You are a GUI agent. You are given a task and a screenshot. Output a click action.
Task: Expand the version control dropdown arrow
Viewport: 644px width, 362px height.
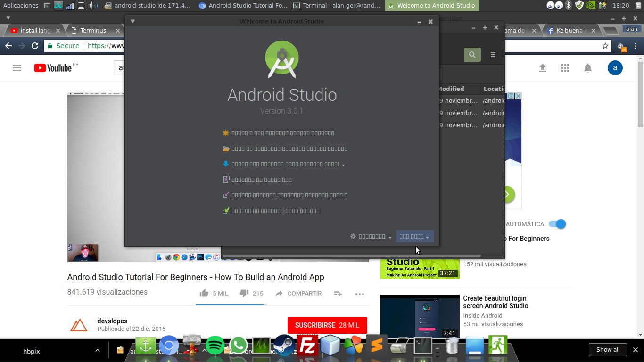343,165
